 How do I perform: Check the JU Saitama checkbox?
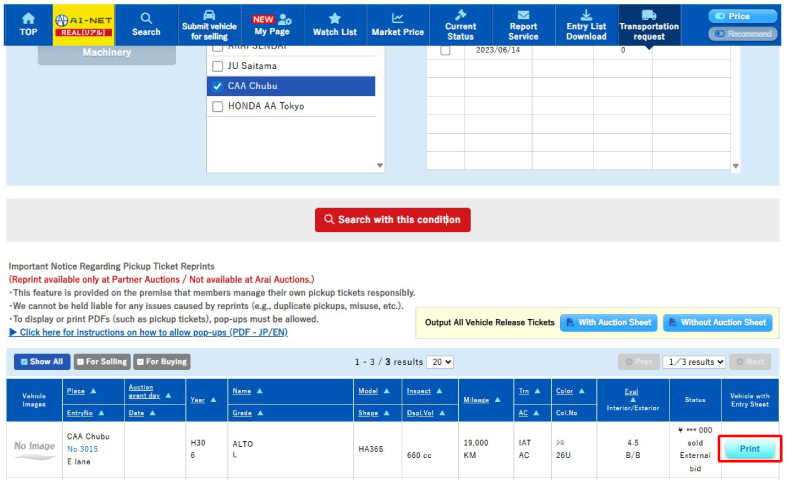218,66
